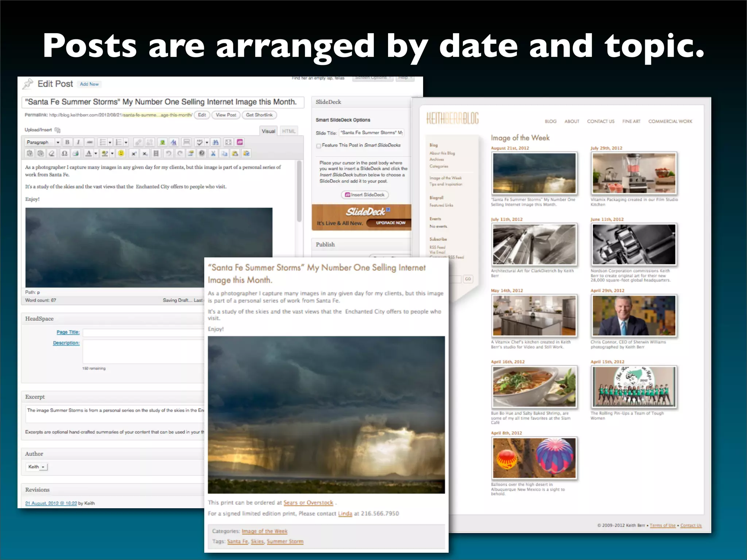Click the HeadSpace Page Title link
The image size is (747, 560).
pos(68,332)
